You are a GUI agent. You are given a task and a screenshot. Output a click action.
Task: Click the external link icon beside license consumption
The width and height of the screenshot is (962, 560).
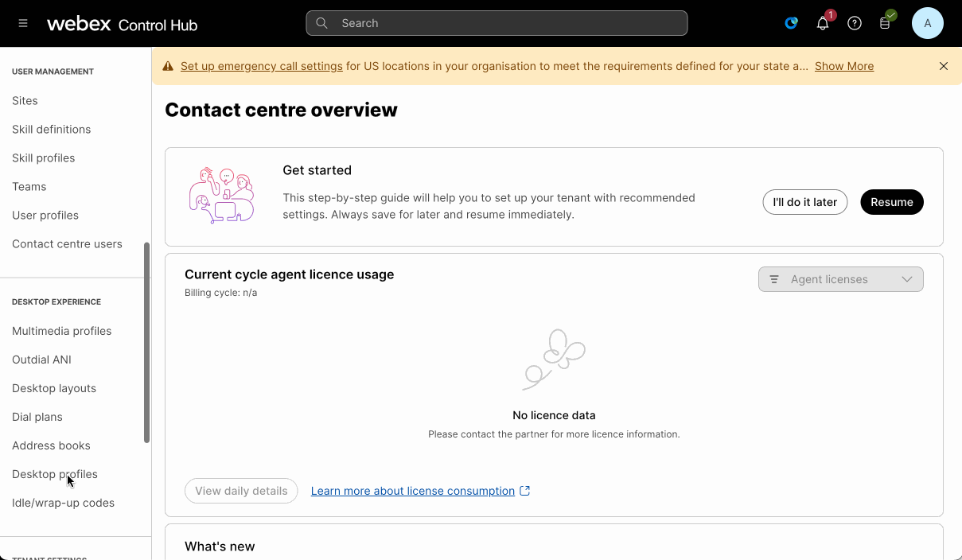[x=525, y=491]
